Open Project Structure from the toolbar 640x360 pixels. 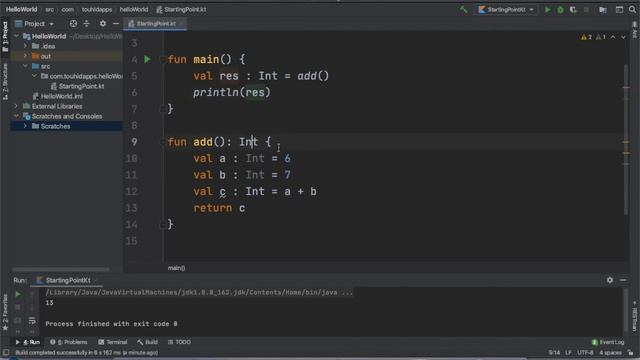[x=603, y=9]
